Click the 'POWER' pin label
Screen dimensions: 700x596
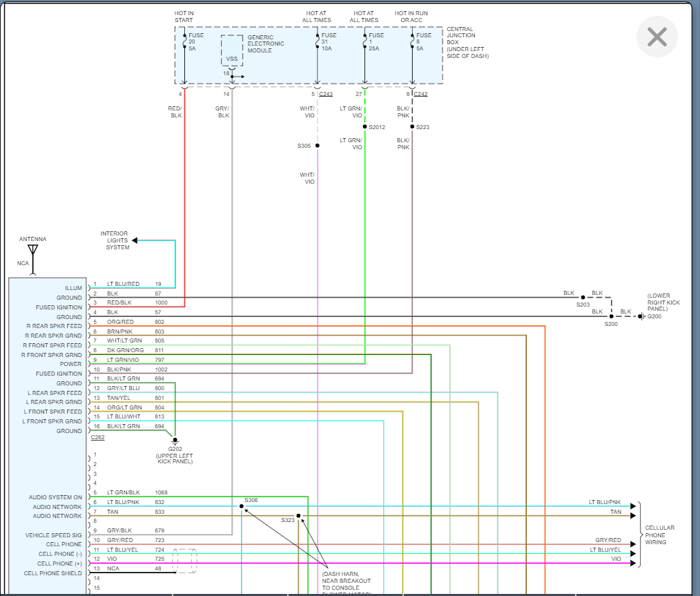71,364
